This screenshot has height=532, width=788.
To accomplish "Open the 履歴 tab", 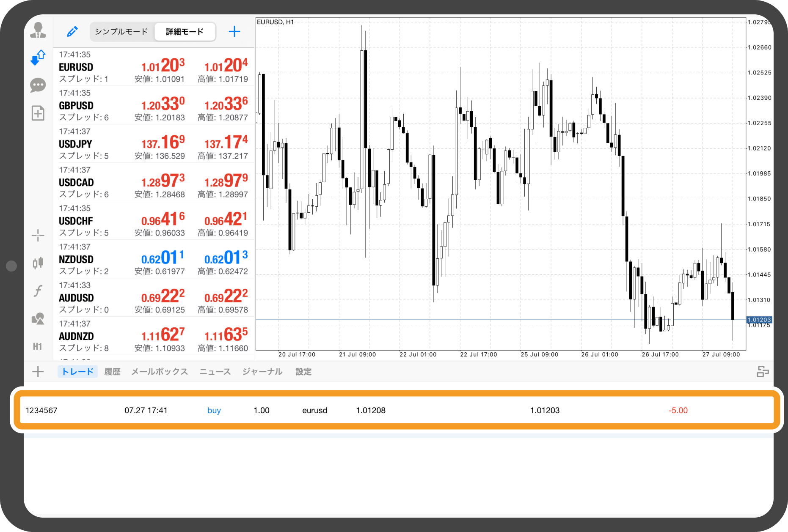I will [113, 372].
